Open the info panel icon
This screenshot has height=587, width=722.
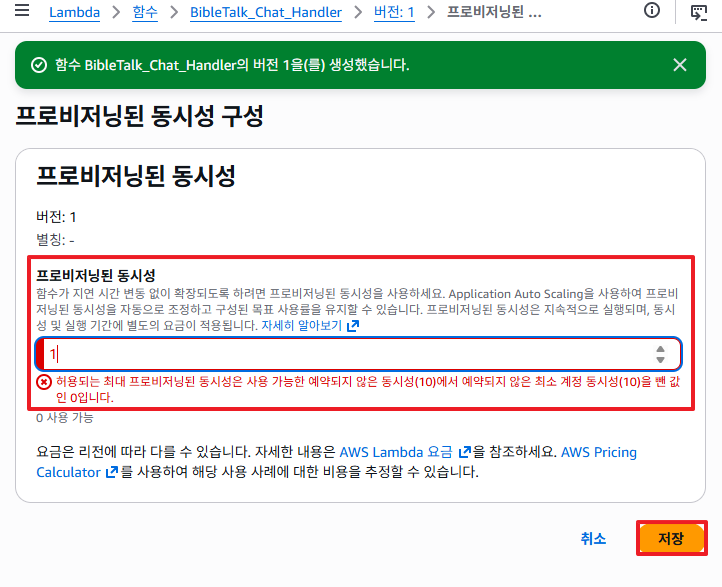[x=652, y=10]
